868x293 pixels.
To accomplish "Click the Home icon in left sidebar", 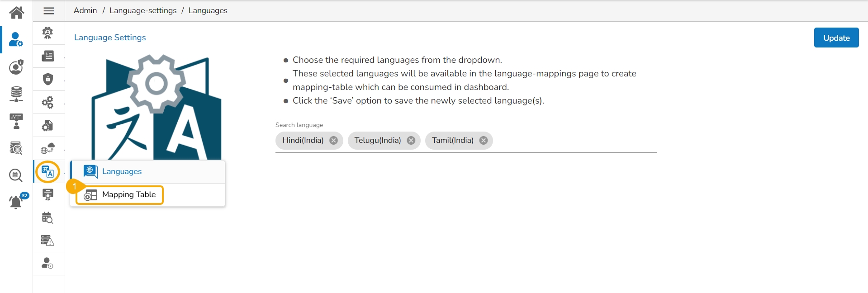I will click(x=16, y=12).
